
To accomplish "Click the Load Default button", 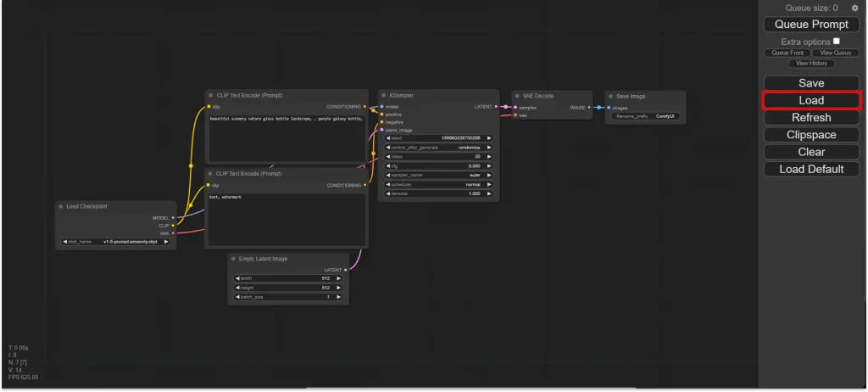I will point(811,169).
